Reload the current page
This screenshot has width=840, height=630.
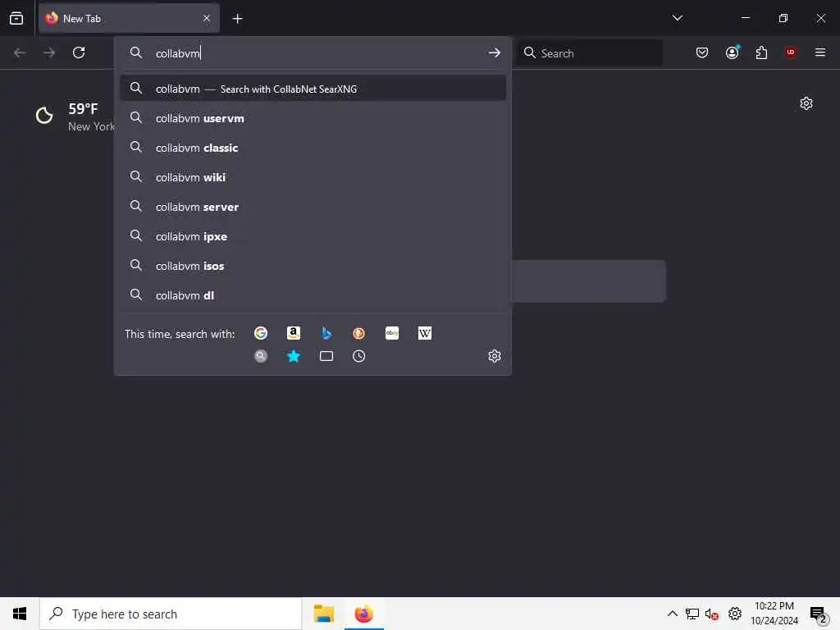pyautogui.click(x=79, y=52)
